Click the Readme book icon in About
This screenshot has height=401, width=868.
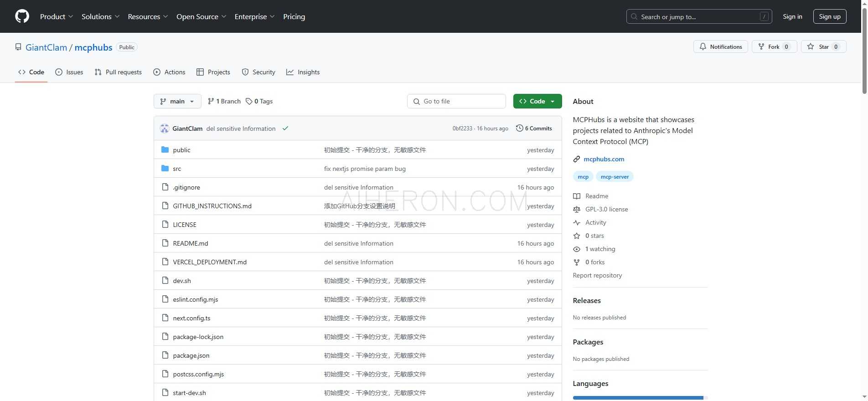pos(577,196)
